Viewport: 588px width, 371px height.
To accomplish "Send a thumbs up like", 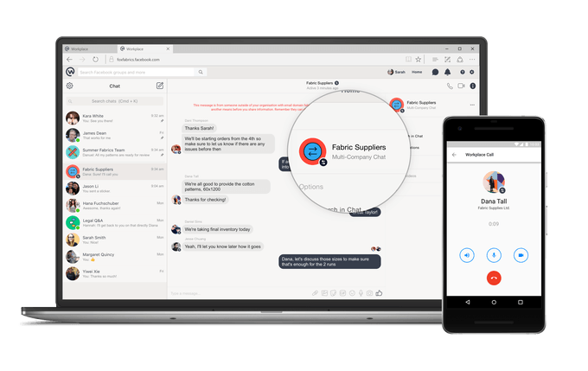I will point(379,292).
